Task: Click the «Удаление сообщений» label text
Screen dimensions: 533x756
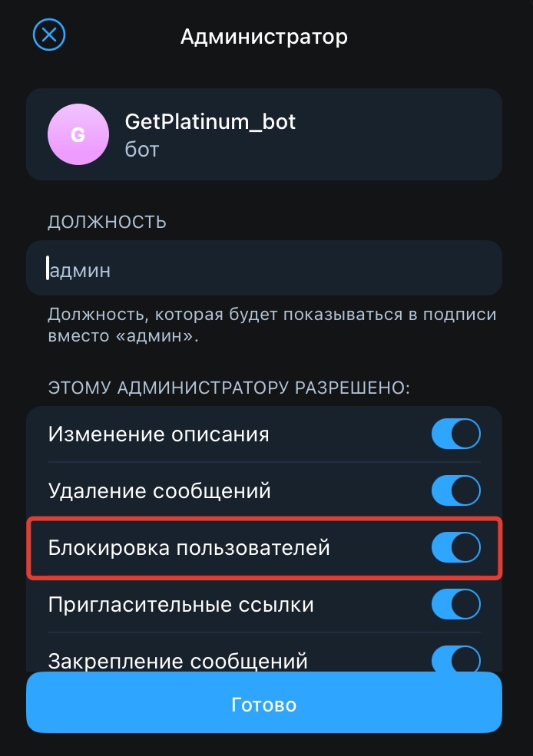Action: [x=160, y=490]
